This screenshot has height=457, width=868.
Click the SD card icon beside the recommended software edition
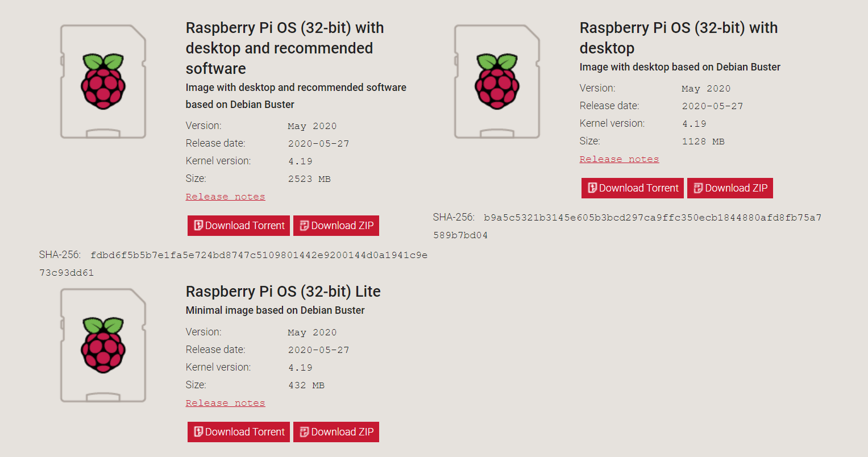click(x=103, y=81)
